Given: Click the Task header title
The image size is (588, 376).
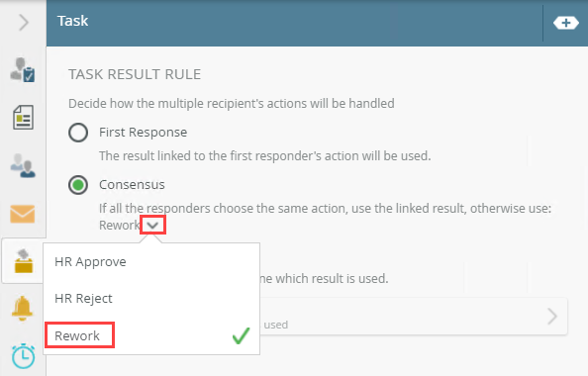Looking at the screenshot, I should tap(72, 21).
